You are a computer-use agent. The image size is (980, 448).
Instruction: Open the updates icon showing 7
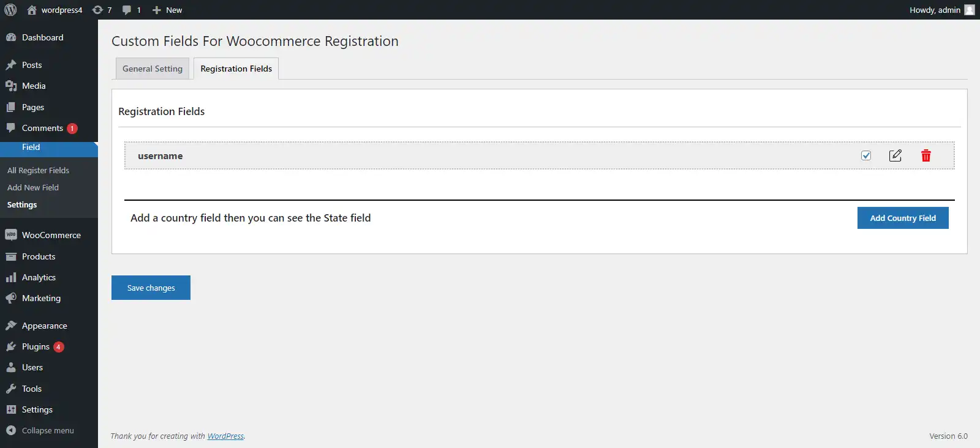click(x=102, y=10)
